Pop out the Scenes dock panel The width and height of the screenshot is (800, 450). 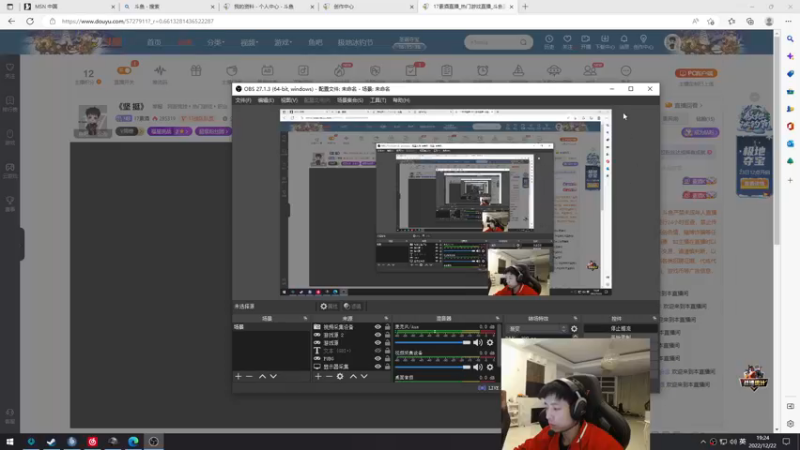[x=305, y=318]
